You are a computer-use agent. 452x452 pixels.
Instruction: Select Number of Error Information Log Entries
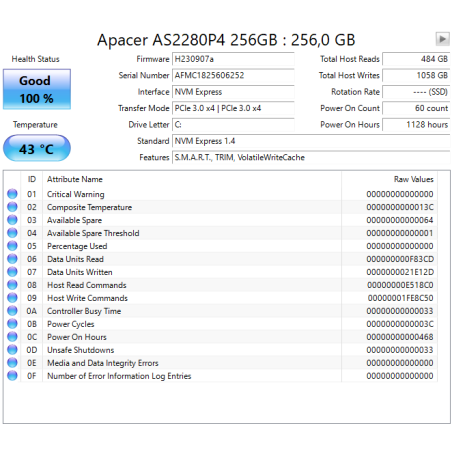point(119,376)
